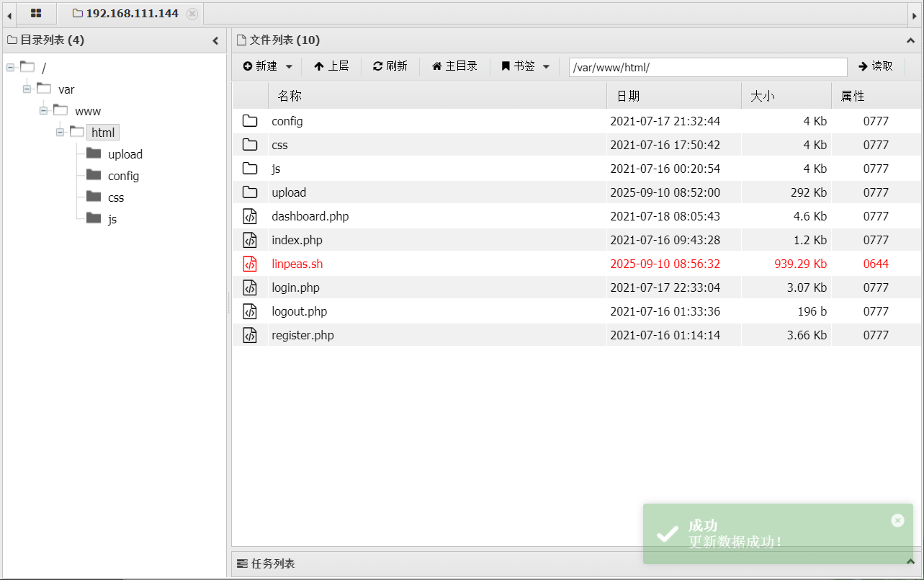Click the upload date 2025-09-10 08:52:00
This screenshot has width=924, height=580.
point(665,192)
